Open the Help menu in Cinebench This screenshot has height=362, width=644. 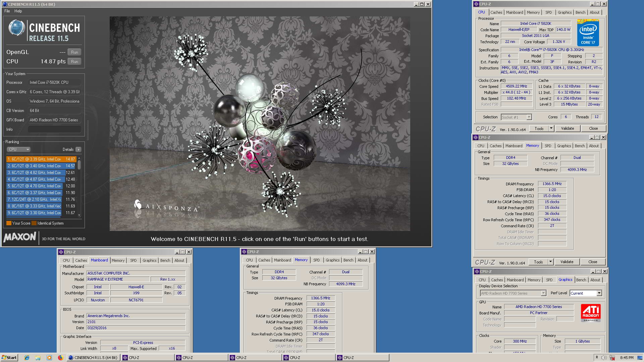[x=18, y=11]
